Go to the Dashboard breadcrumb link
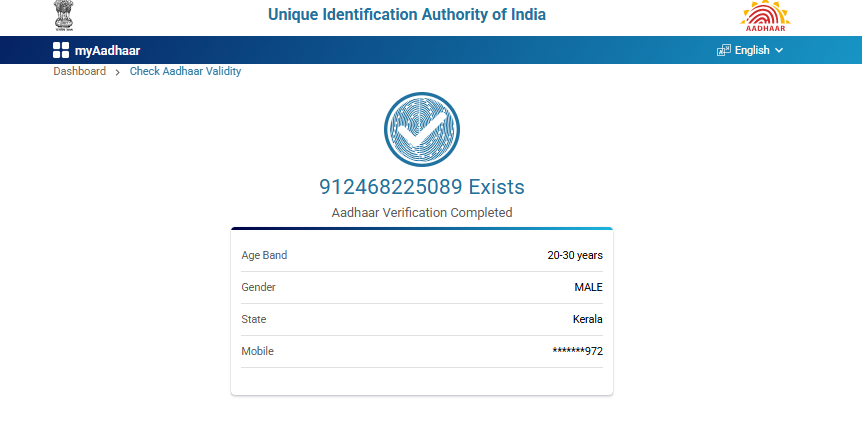 (x=80, y=72)
